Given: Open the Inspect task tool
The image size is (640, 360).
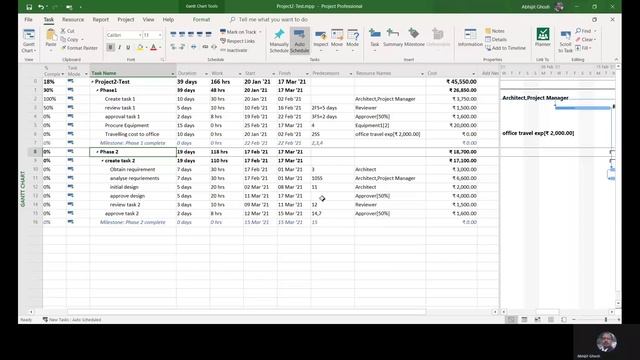Looking at the screenshot, I should [321, 40].
